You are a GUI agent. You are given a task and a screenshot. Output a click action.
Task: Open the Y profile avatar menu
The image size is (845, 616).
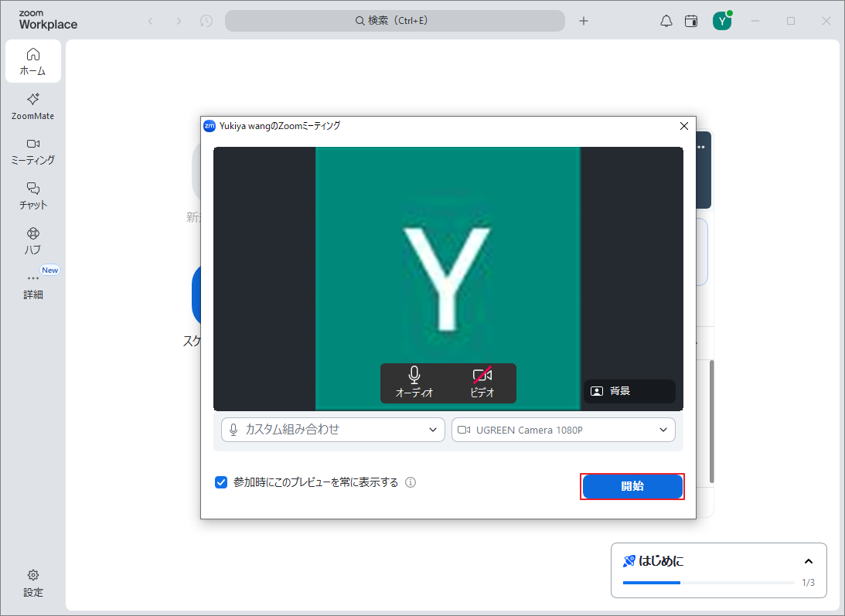click(x=722, y=21)
